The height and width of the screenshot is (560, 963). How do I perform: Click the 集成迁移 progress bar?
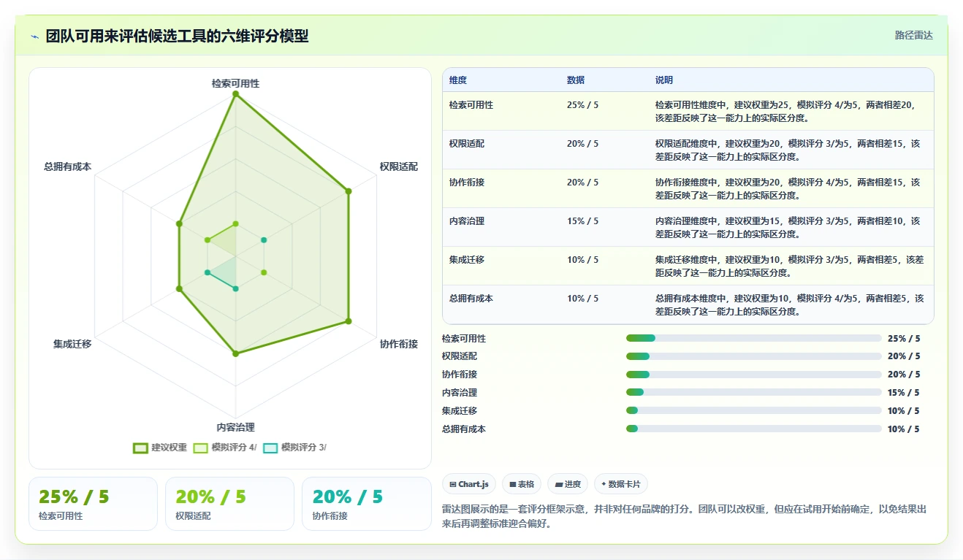click(x=754, y=411)
